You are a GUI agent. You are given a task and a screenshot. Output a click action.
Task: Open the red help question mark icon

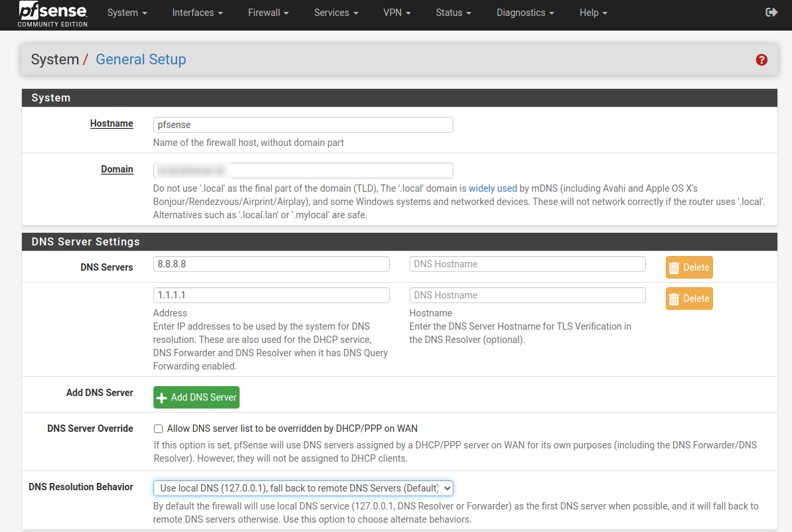point(761,60)
